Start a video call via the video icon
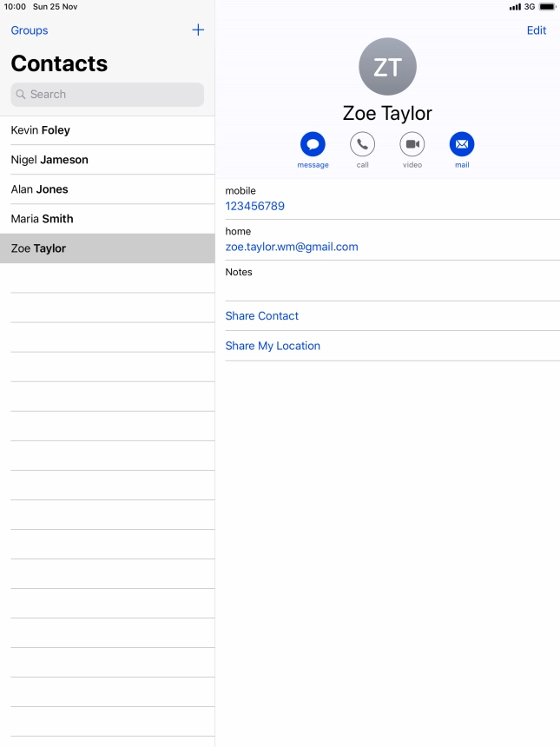The width and height of the screenshot is (560, 747). (412, 144)
